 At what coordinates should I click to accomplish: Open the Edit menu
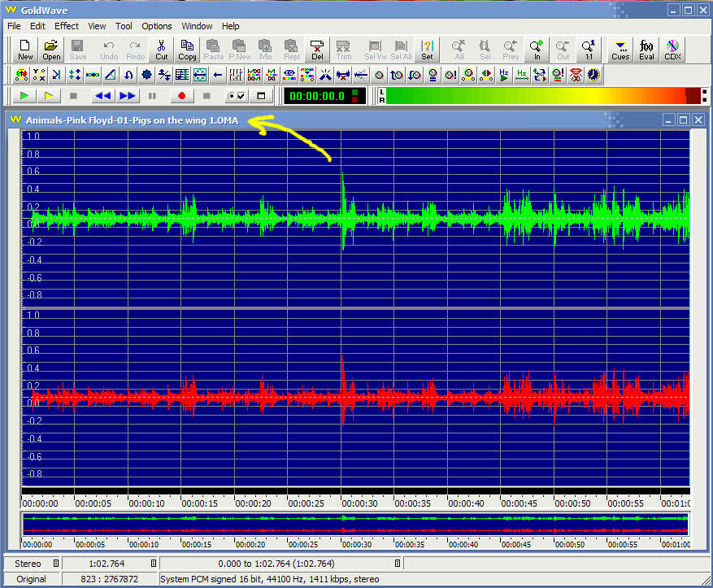click(37, 26)
